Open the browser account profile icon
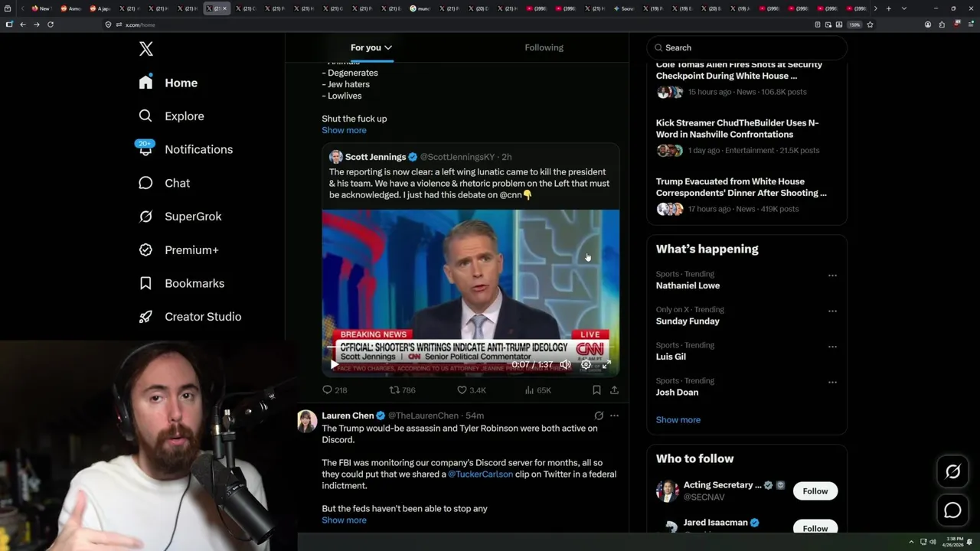980x551 pixels. point(928,24)
